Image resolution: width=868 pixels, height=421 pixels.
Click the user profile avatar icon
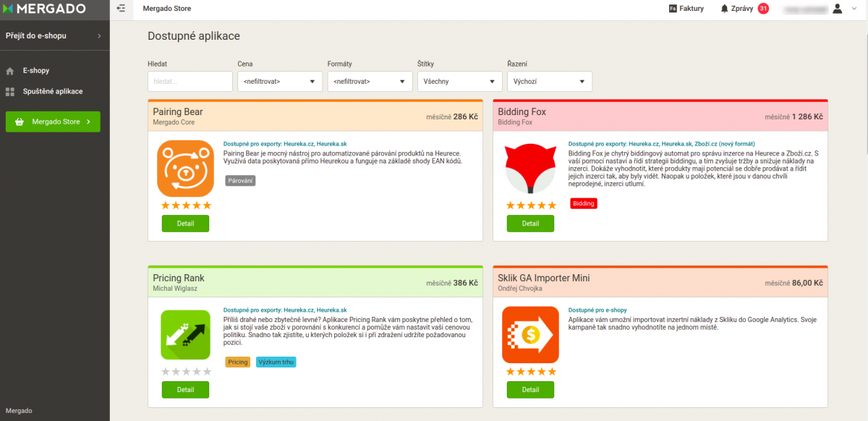click(x=838, y=9)
